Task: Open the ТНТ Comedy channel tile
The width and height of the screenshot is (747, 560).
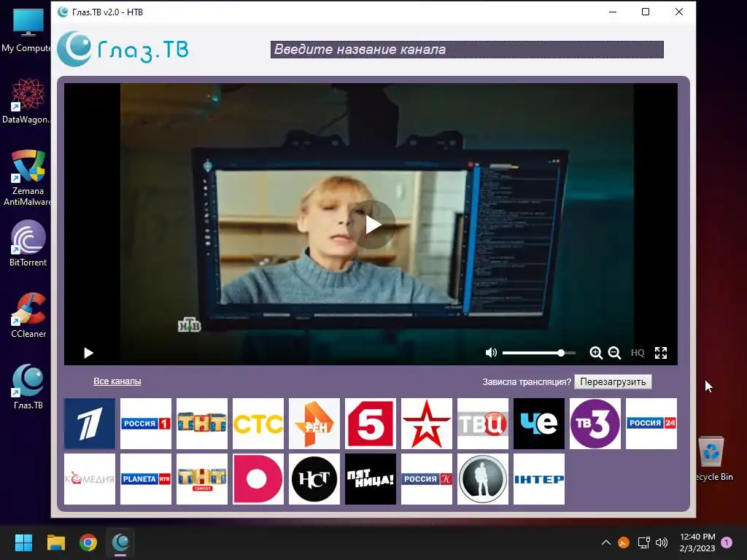Action: tap(202, 478)
